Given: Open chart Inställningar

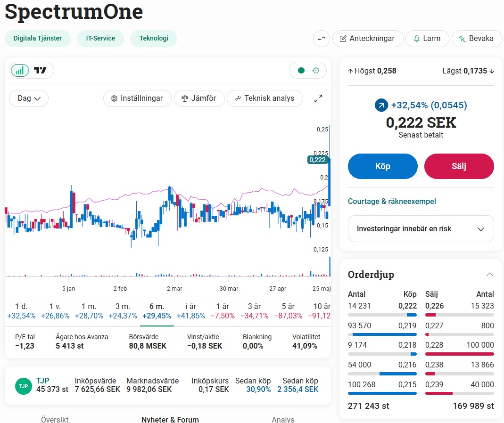Looking at the screenshot, I should pos(137,98).
